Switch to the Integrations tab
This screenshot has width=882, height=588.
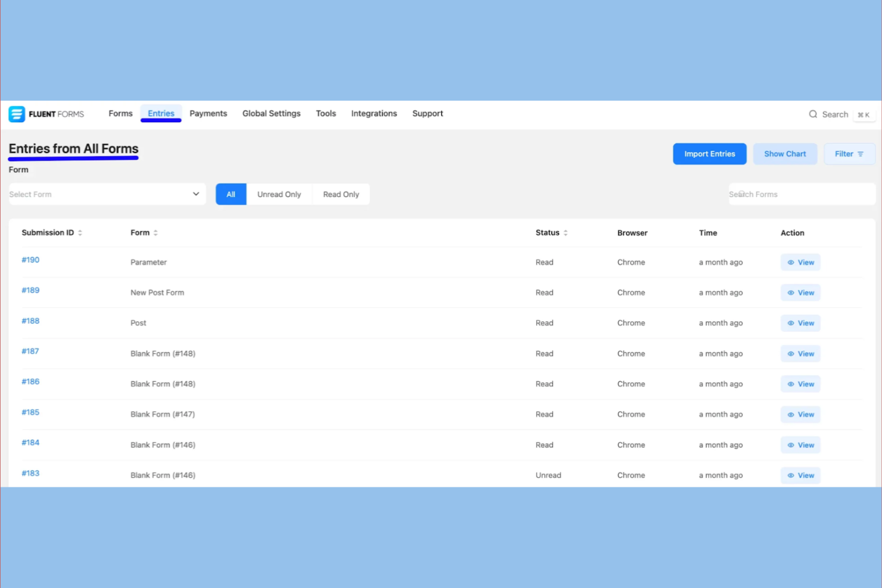pyautogui.click(x=374, y=113)
